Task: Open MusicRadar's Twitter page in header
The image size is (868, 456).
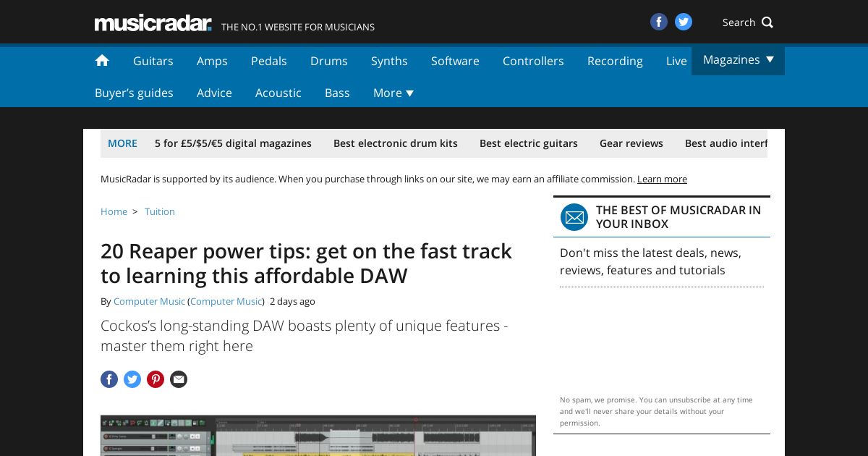Action: (684, 22)
